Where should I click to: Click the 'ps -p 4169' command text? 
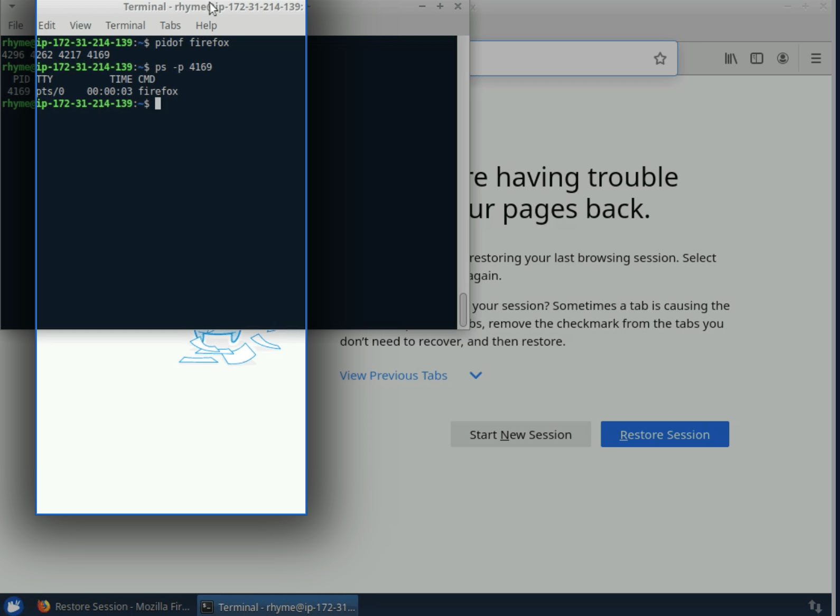pyautogui.click(x=183, y=67)
